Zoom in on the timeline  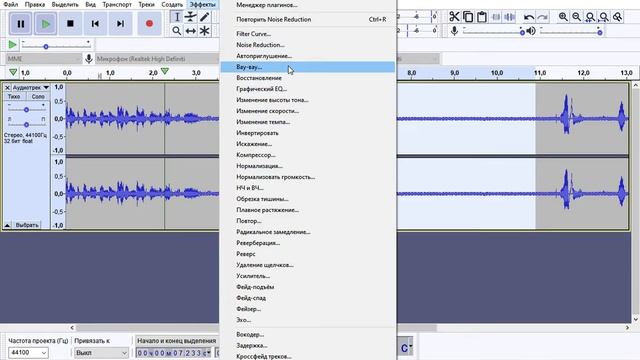(x=563, y=17)
